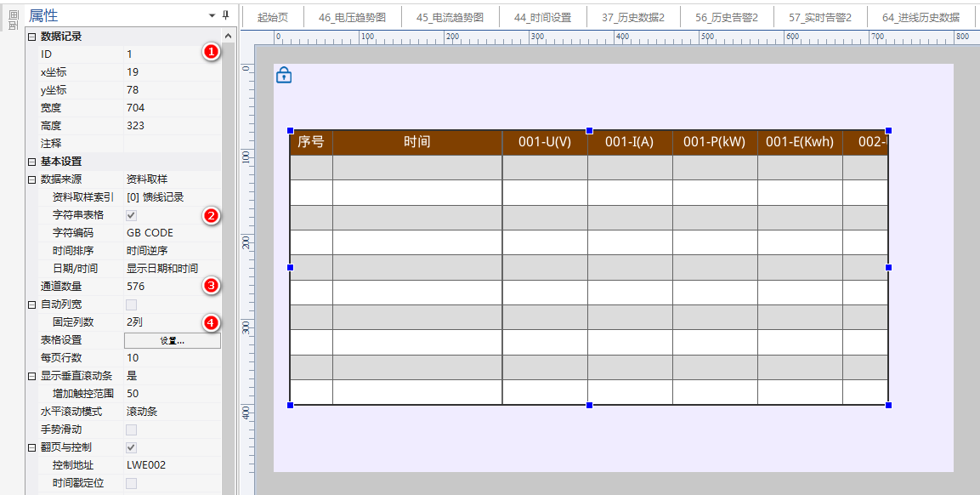Image resolution: width=980 pixels, height=495 pixels.
Task: Click the 通道数量 value field
Action: [x=170, y=287]
